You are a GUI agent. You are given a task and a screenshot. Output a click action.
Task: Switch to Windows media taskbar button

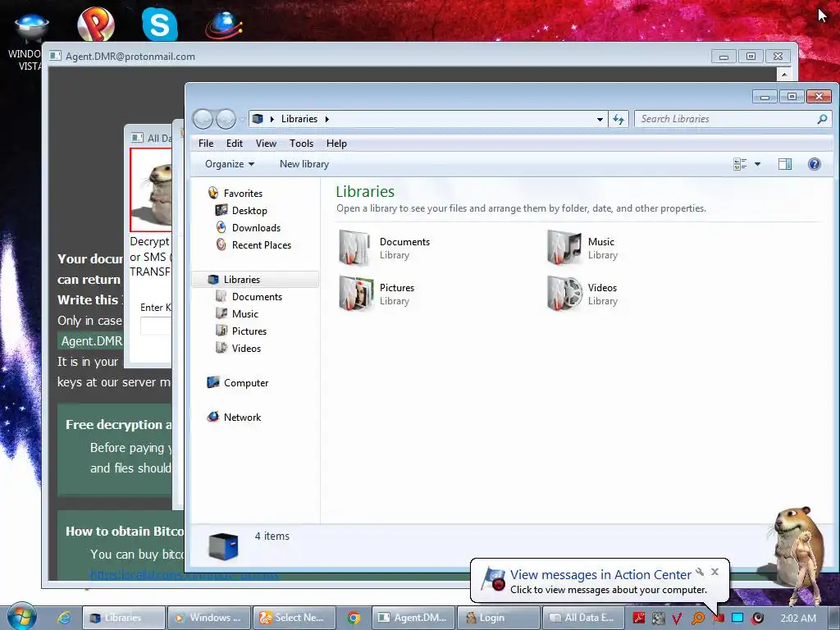point(209,618)
